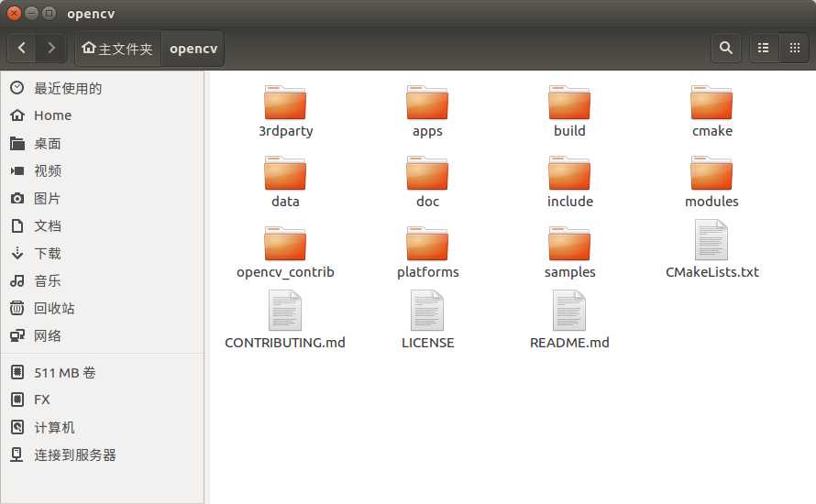This screenshot has height=504, width=816.
Task: Open the FX volume in sidebar
Action: (x=102, y=400)
